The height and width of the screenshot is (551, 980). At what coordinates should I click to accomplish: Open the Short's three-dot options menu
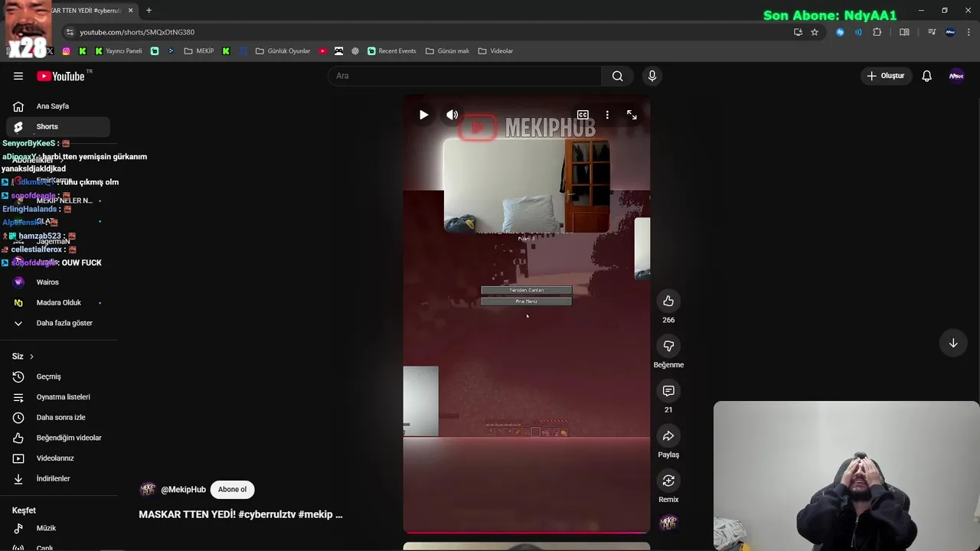pyautogui.click(x=607, y=115)
